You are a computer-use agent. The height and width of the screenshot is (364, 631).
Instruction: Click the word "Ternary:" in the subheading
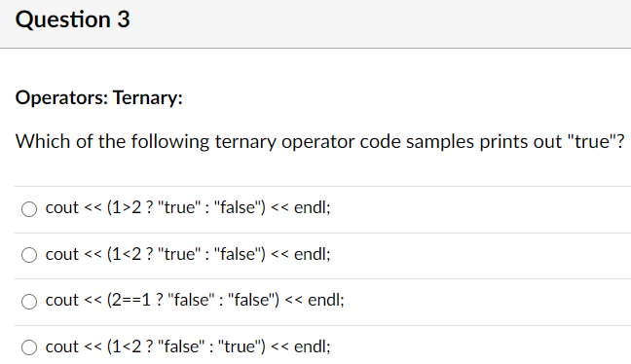148,97
